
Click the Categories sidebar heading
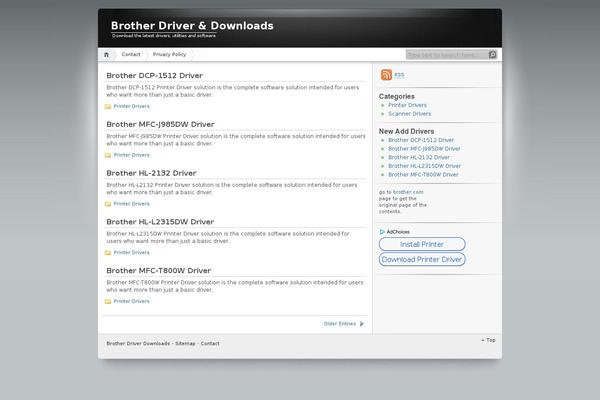click(397, 96)
